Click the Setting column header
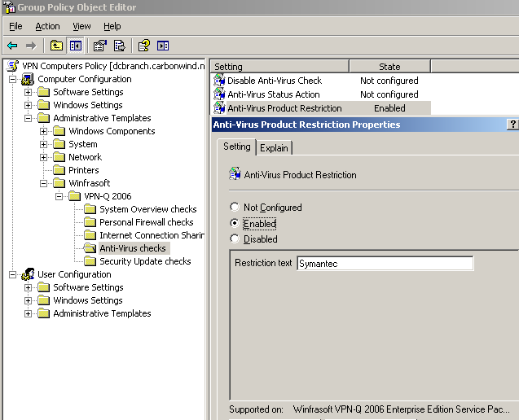Viewport: 519px width, 420px height. [x=279, y=67]
